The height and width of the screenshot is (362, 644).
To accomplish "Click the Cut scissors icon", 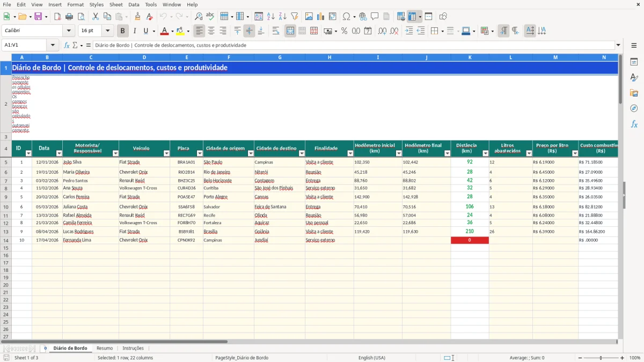I will (96, 17).
